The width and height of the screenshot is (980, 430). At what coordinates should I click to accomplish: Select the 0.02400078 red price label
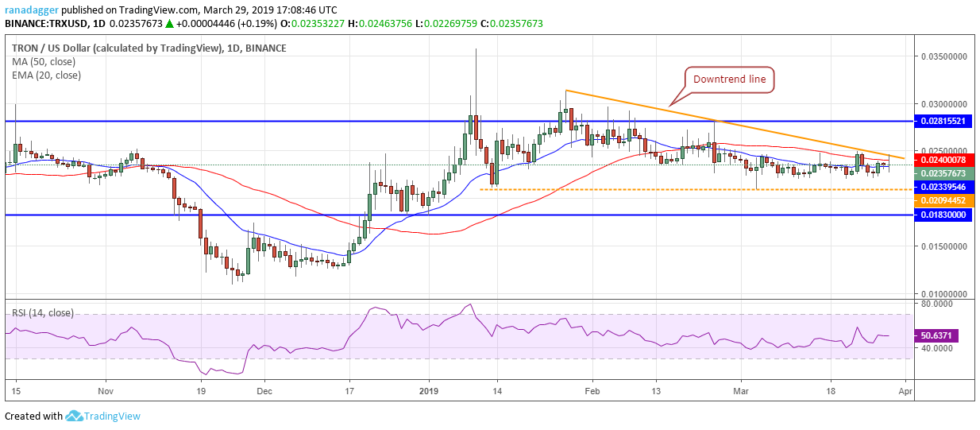pos(945,161)
